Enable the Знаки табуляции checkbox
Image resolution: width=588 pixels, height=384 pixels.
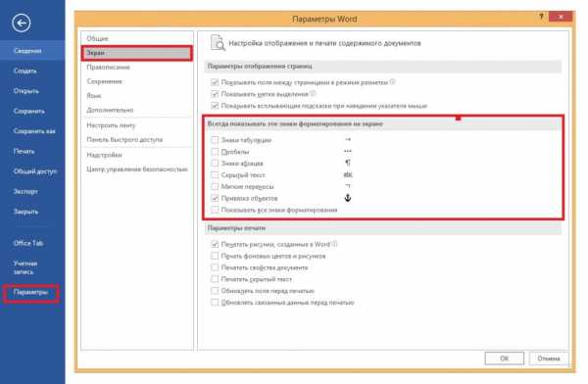pyautogui.click(x=215, y=140)
